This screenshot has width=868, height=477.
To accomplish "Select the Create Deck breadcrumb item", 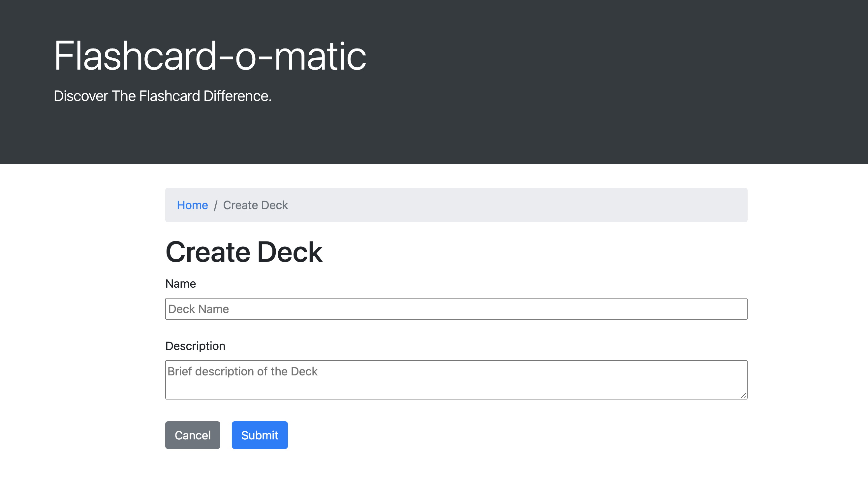I will click(255, 205).
